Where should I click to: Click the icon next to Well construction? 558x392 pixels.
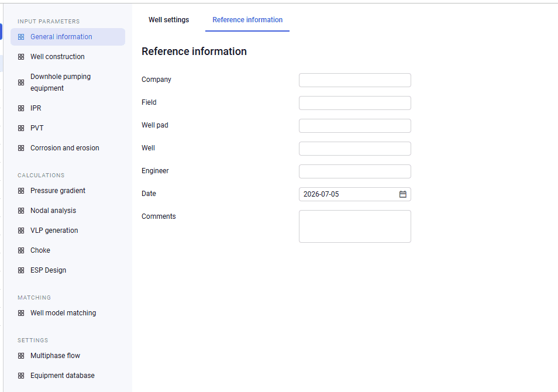pos(21,57)
